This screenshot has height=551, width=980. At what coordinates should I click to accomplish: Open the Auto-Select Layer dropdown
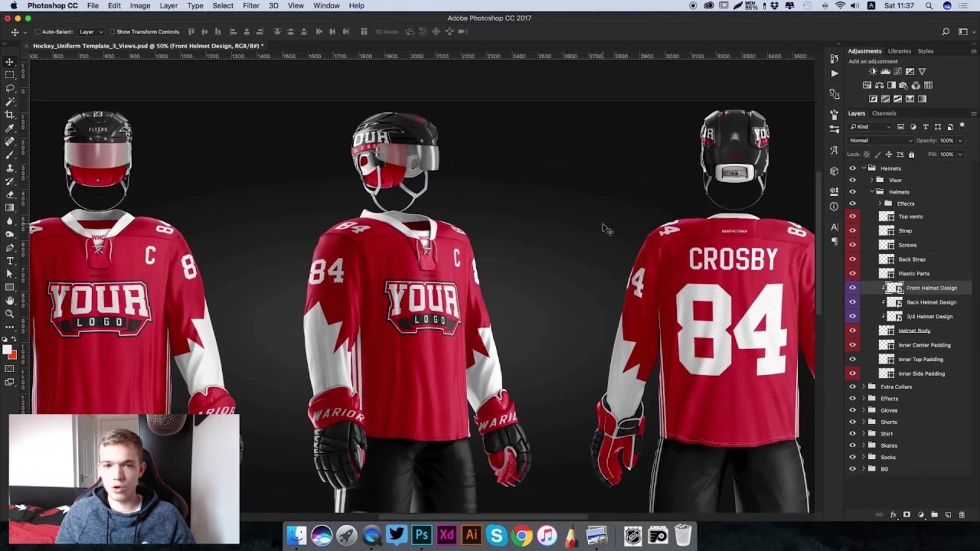[x=91, y=31]
